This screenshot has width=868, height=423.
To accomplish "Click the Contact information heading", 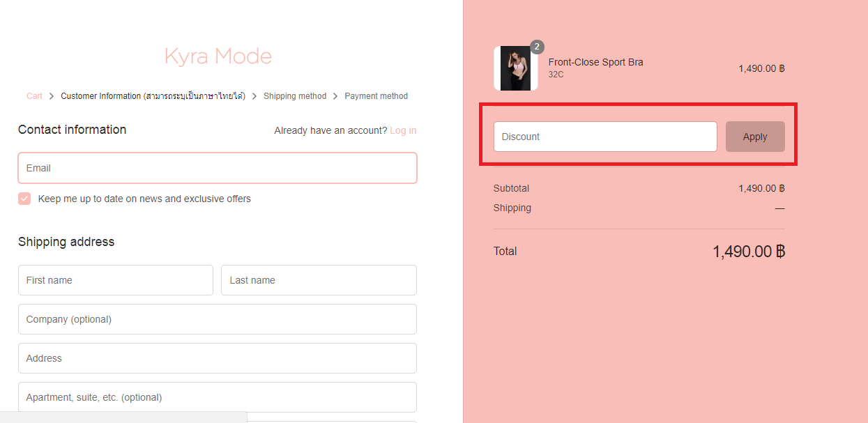I will pyautogui.click(x=73, y=130).
